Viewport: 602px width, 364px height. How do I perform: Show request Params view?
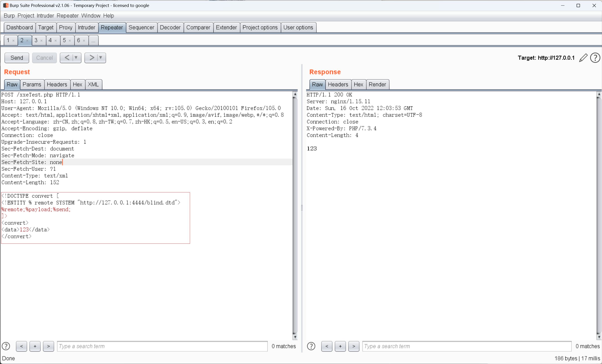32,85
